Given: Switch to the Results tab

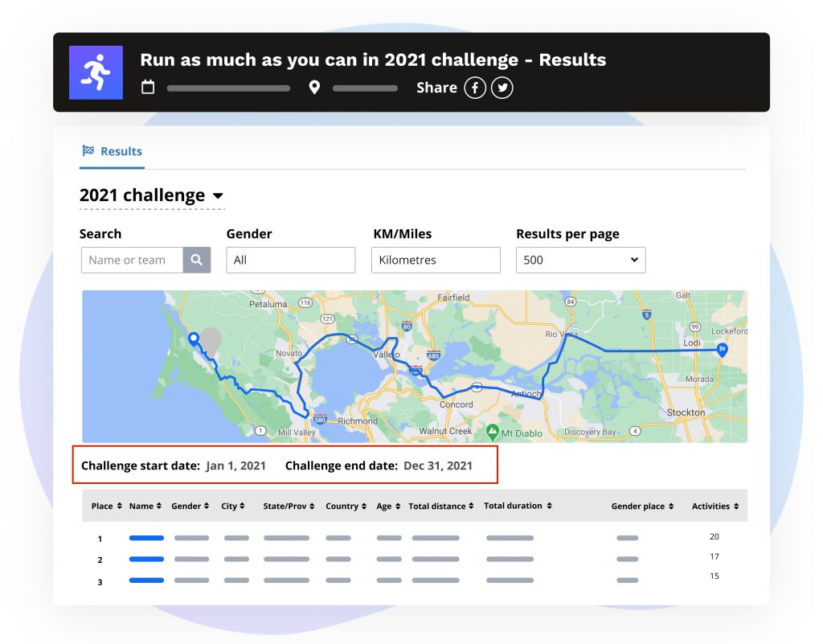Looking at the screenshot, I should click(113, 151).
